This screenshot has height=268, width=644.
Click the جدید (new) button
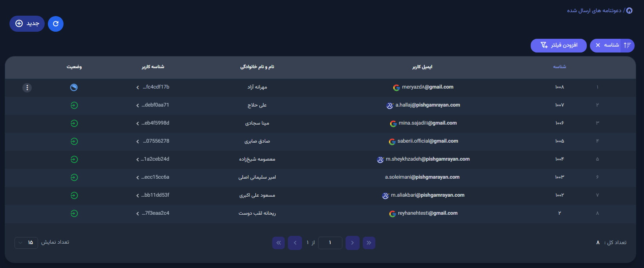pyautogui.click(x=27, y=24)
